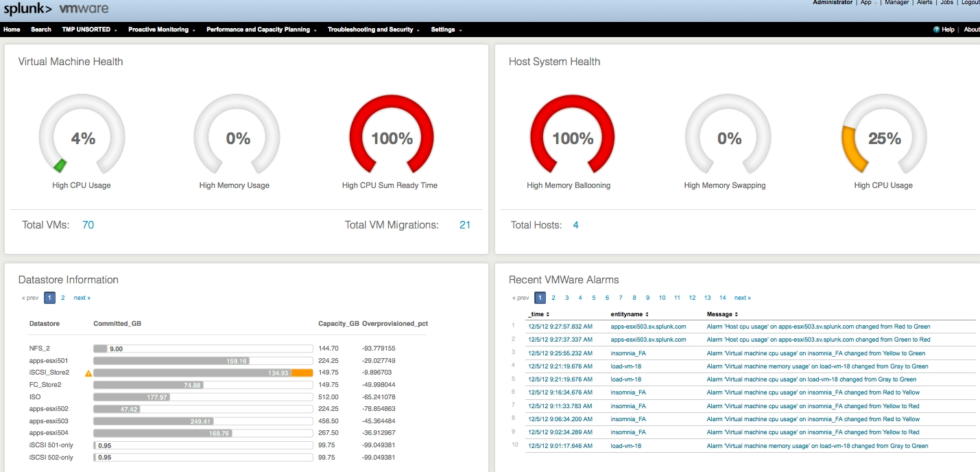Go to alarms page 2
The image size is (980, 472).
pyautogui.click(x=553, y=298)
